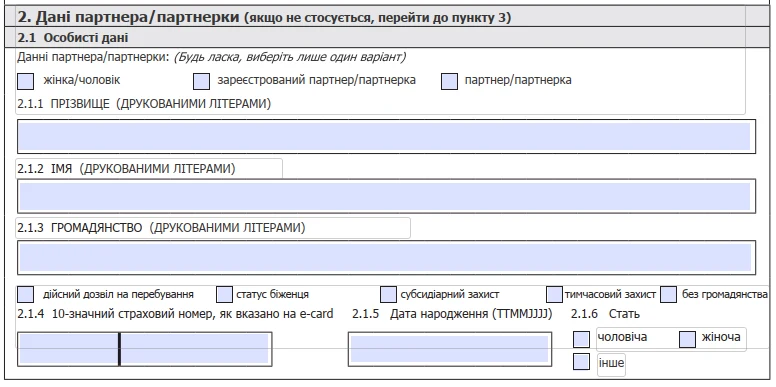Focus the Дата народження input field
776x387 pixels.
(450, 349)
